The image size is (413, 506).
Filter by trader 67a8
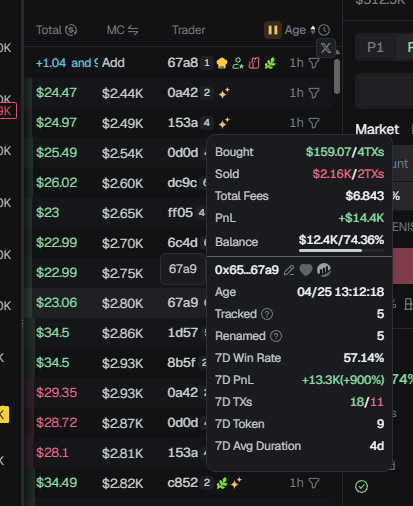point(314,63)
